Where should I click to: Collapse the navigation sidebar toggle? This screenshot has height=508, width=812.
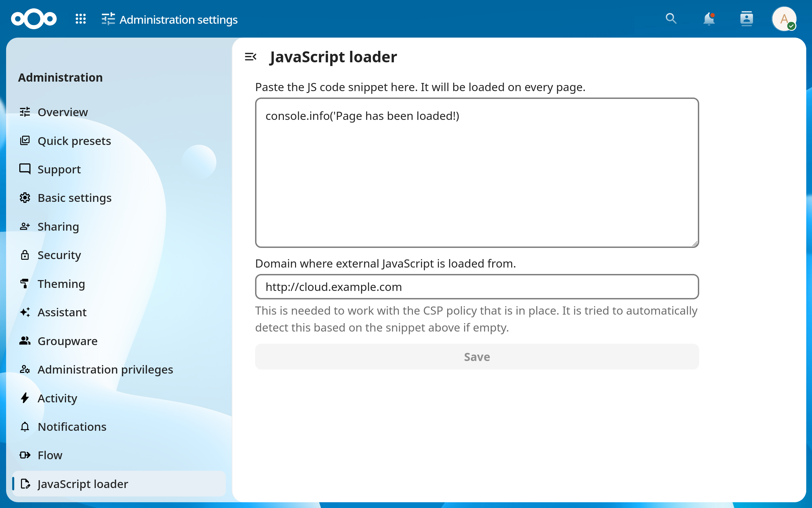pos(251,57)
